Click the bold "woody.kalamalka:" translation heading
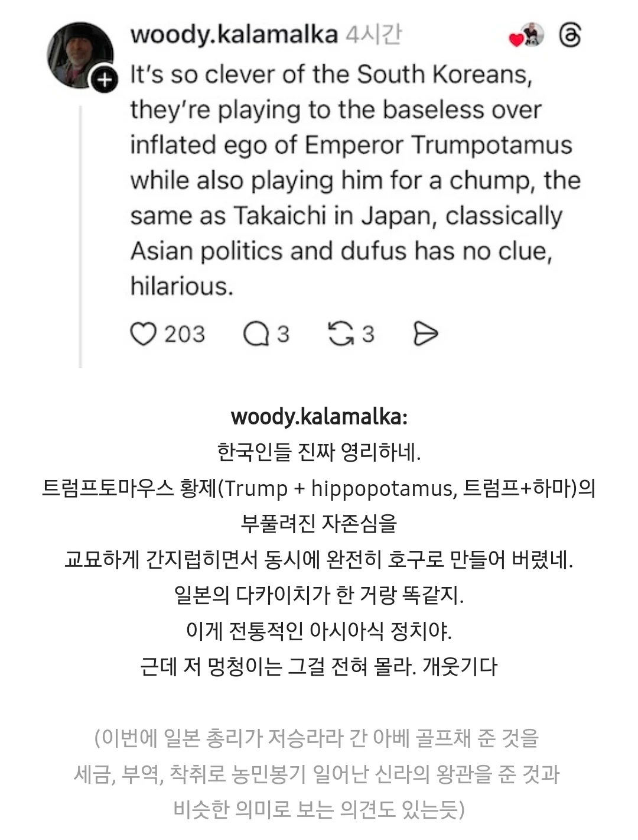 click(319, 416)
